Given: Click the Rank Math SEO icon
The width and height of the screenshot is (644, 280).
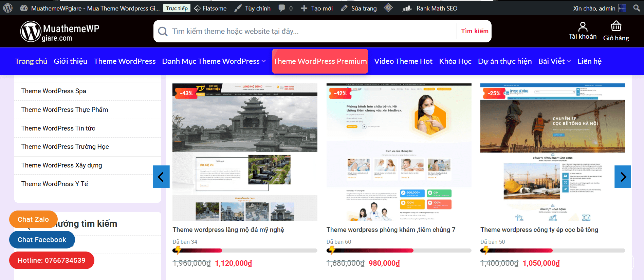Looking at the screenshot, I should pos(407,8).
